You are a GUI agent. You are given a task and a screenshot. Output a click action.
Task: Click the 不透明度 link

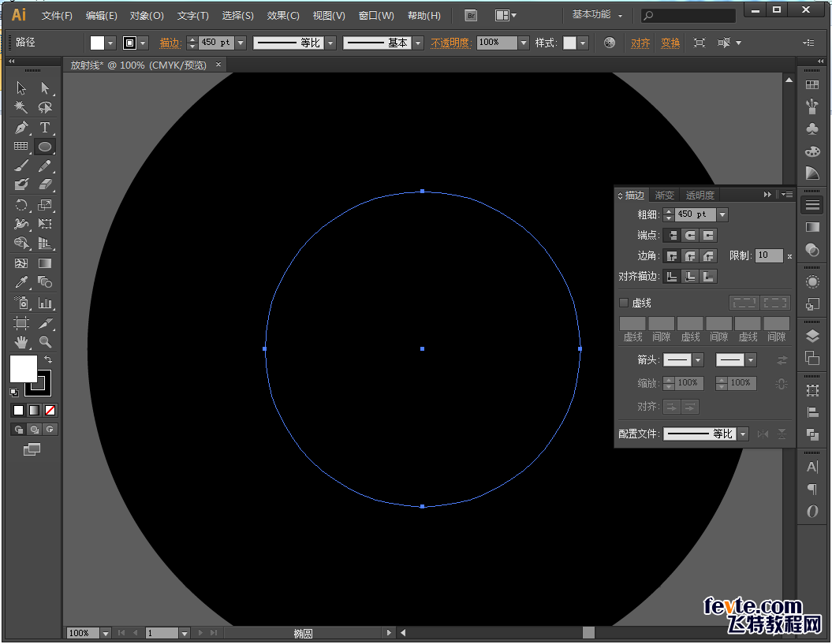coord(450,43)
